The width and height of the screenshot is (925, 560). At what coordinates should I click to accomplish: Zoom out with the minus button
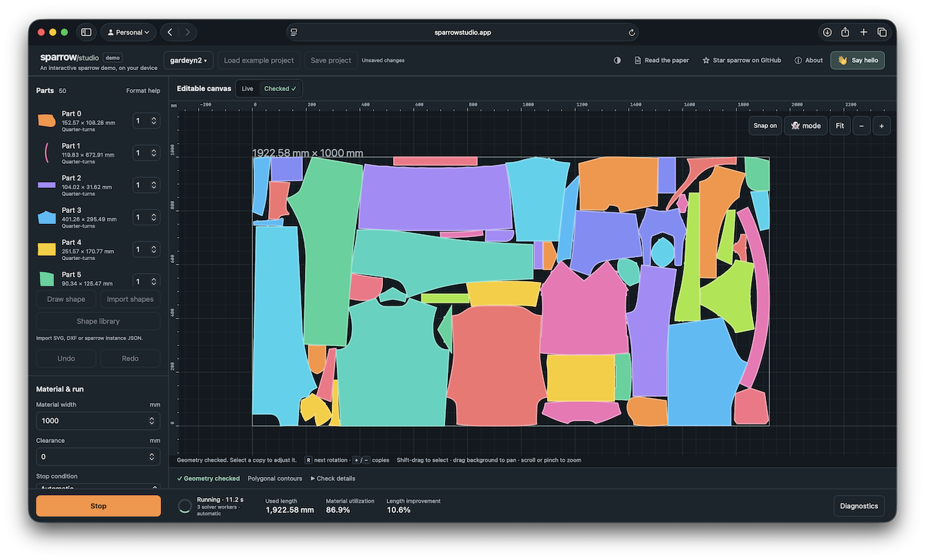click(861, 126)
